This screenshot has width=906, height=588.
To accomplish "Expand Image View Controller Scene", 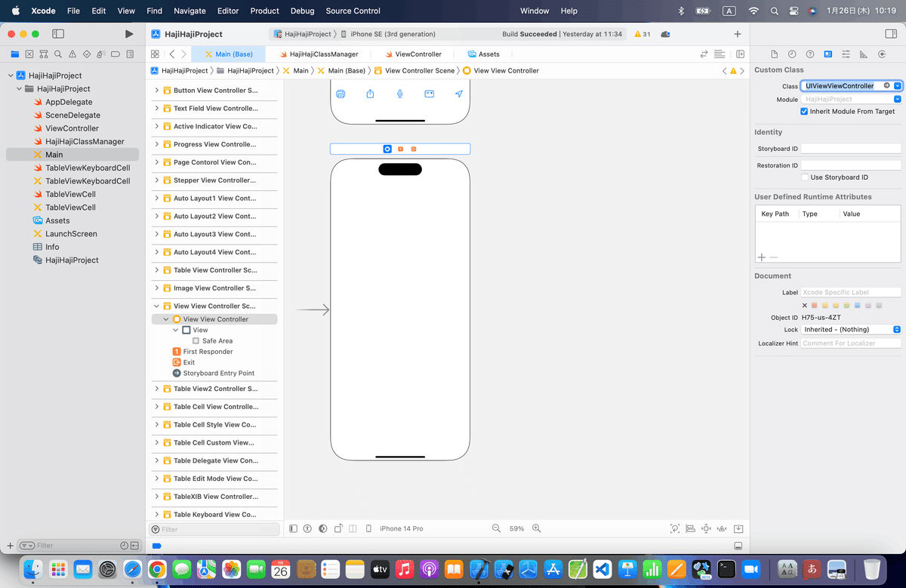I will [157, 288].
